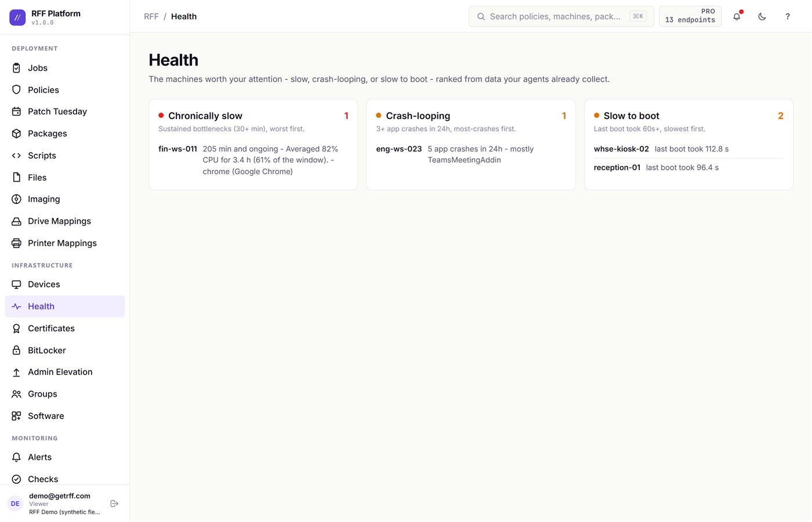Click the demo@getrff.com account name

60,496
